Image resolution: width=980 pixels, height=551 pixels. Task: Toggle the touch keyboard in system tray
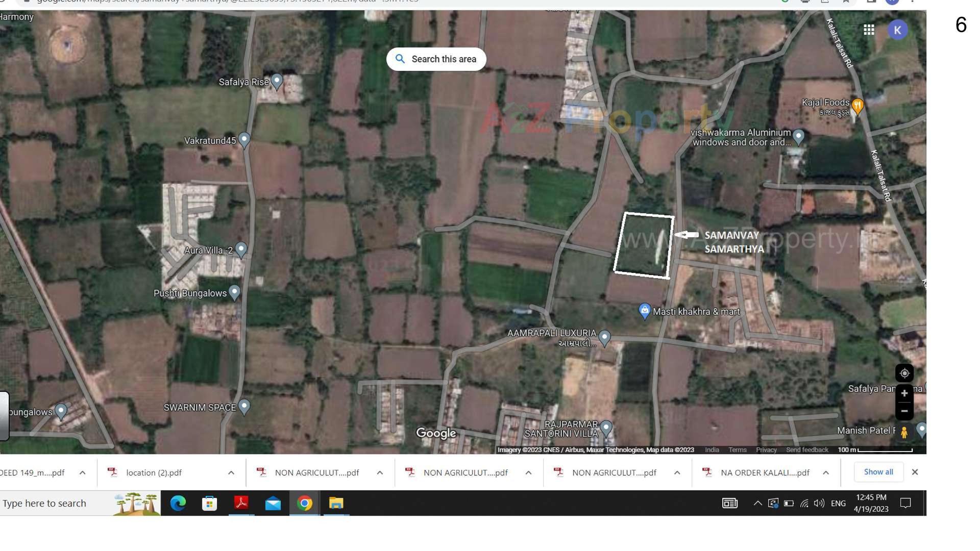click(x=730, y=504)
